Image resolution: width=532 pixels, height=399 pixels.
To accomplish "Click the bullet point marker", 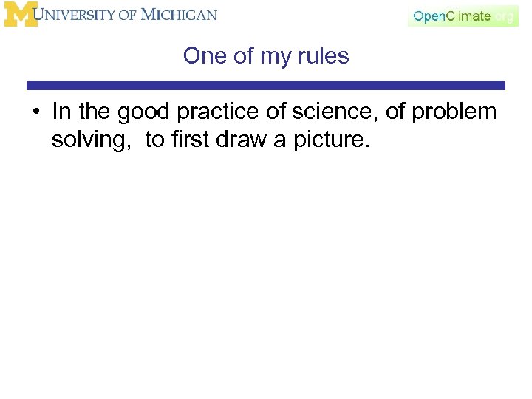I will pyautogui.click(x=35, y=112).
